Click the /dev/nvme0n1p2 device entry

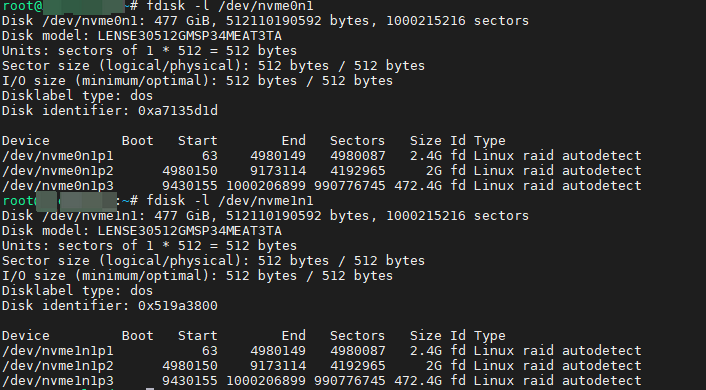tap(58, 171)
